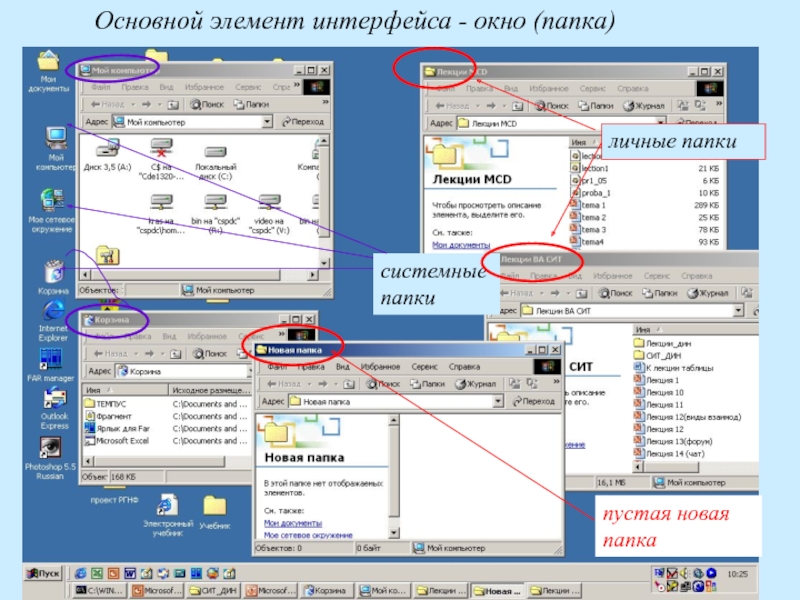
Task: Click the Мое сетевое окружение link in Новая папка
Action: pyautogui.click(x=308, y=535)
